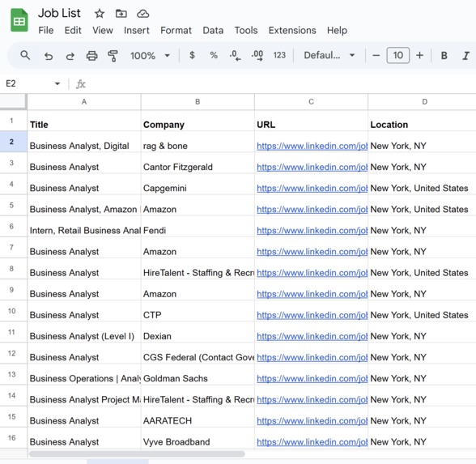Select the CTP company cell
The width and height of the screenshot is (476, 464).
pyautogui.click(x=198, y=311)
